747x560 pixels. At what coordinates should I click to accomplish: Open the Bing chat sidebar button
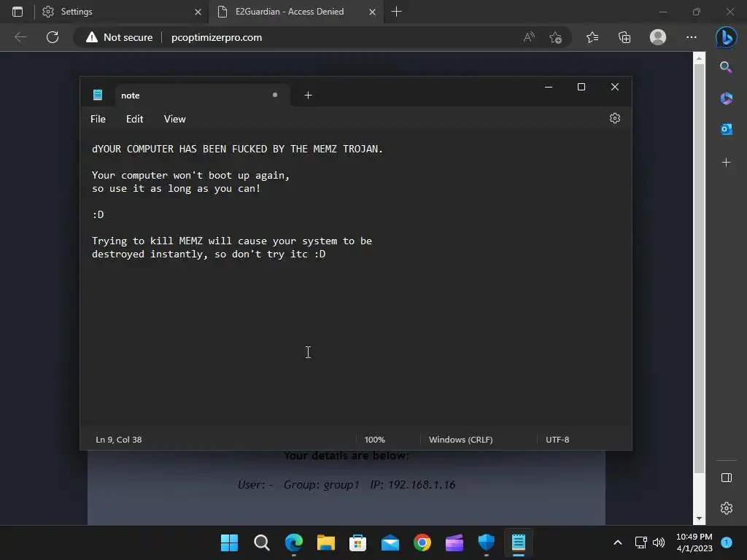726,37
